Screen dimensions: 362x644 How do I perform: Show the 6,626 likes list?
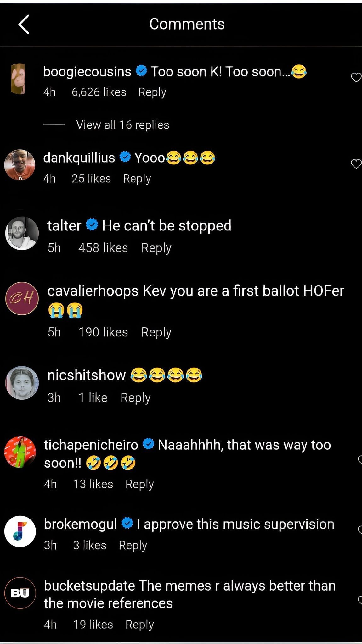pyautogui.click(x=99, y=92)
